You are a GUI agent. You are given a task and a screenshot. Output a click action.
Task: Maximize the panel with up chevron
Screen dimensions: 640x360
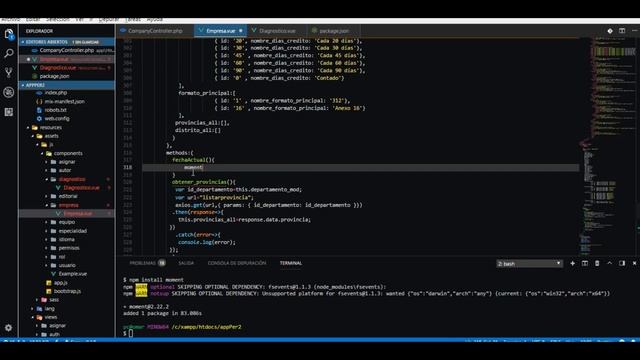click(x=609, y=264)
